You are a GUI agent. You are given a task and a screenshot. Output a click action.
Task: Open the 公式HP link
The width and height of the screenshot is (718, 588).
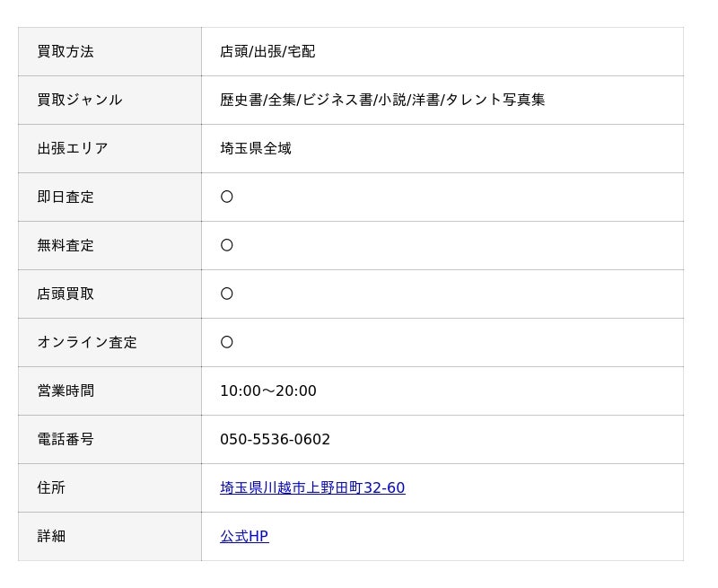click(x=244, y=536)
